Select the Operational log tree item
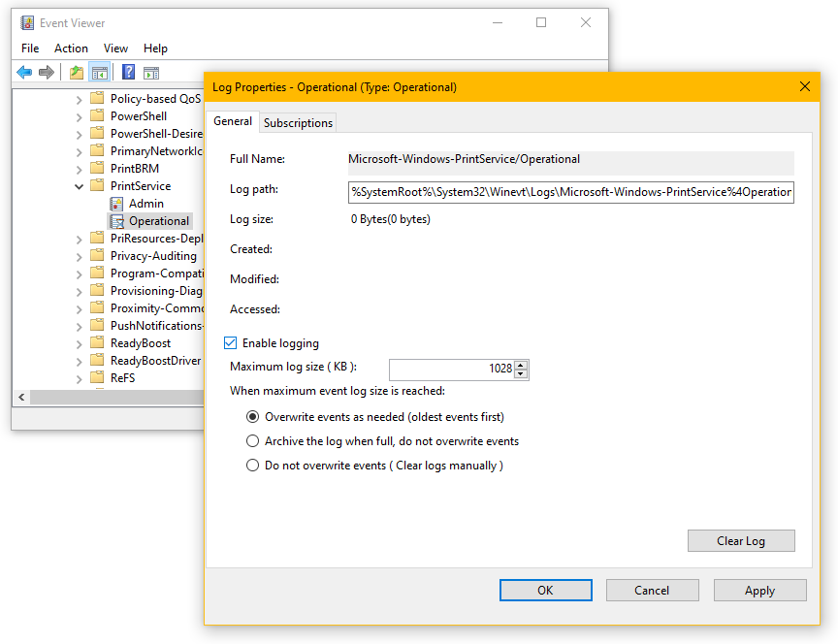The width and height of the screenshot is (838, 644). click(159, 221)
